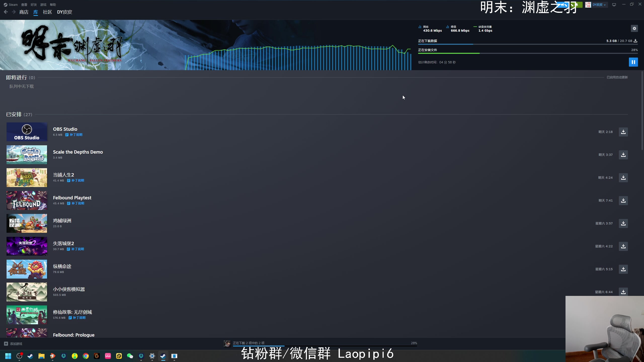
Task: Open OBS Studio 补丁说明 link
Action: coord(74,135)
